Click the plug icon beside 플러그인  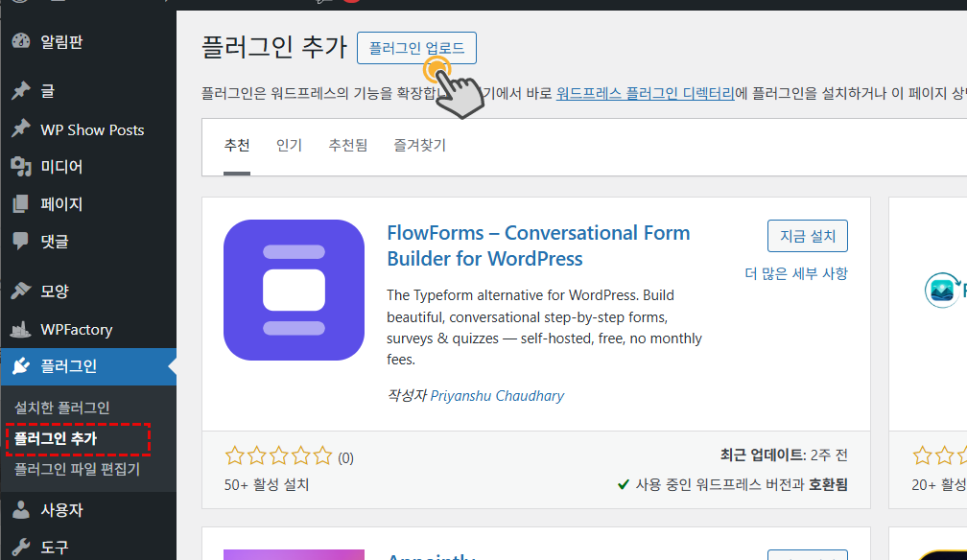click(21, 366)
